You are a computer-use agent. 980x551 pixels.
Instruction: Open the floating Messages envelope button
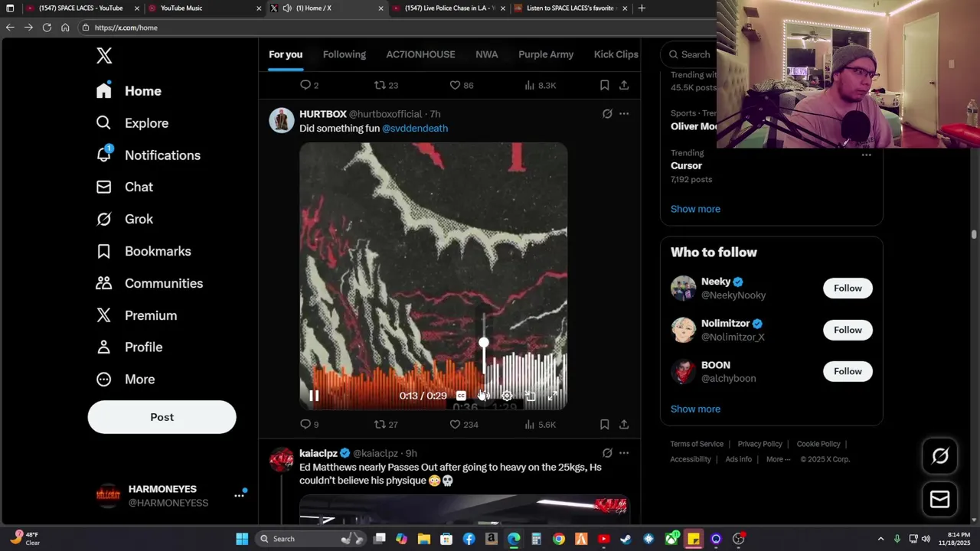[x=940, y=499]
